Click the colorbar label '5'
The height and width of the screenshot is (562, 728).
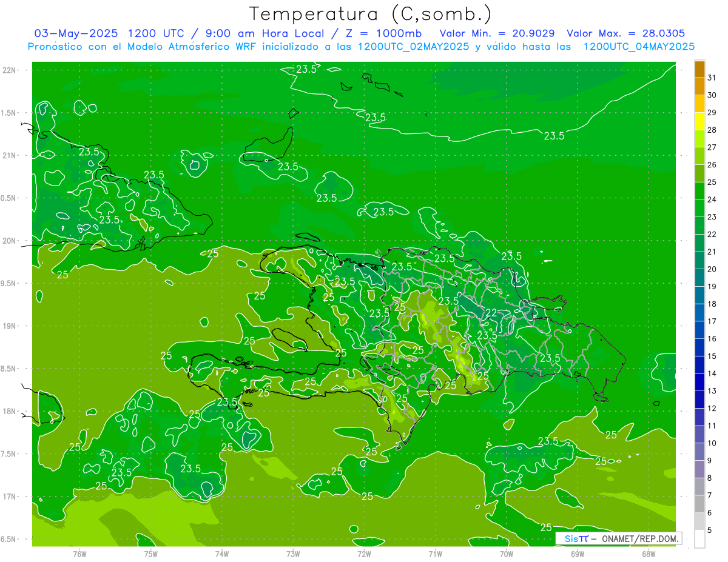pyautogui.click(x=710, y=530)
